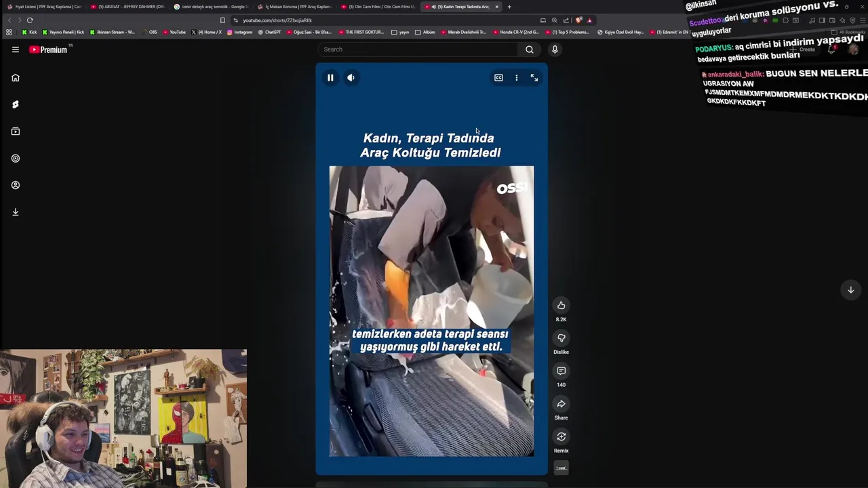The image size is (868, 488).
Task: Open a new browser tab
Action: pos(509,7)
